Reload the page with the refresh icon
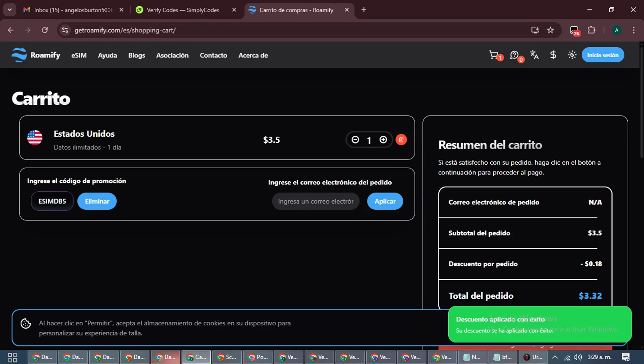644x364 pixels. pyautogui.click(x=45, y=30)
